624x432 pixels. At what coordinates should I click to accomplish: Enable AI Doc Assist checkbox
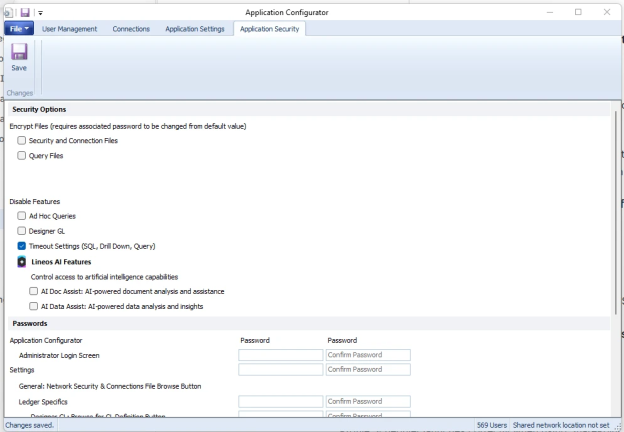coord(34,291)
